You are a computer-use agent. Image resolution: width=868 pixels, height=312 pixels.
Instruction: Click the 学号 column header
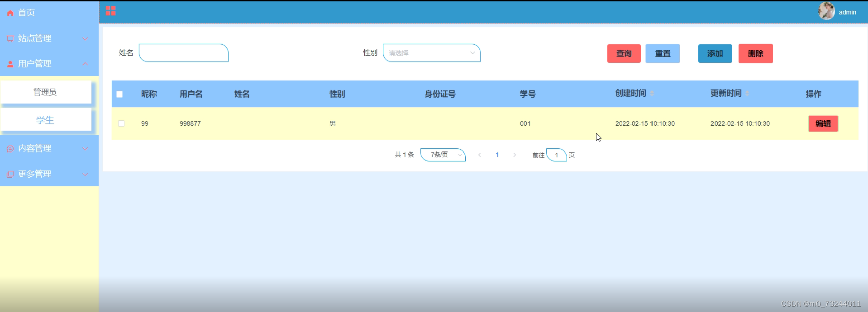(x=528, y=94)
